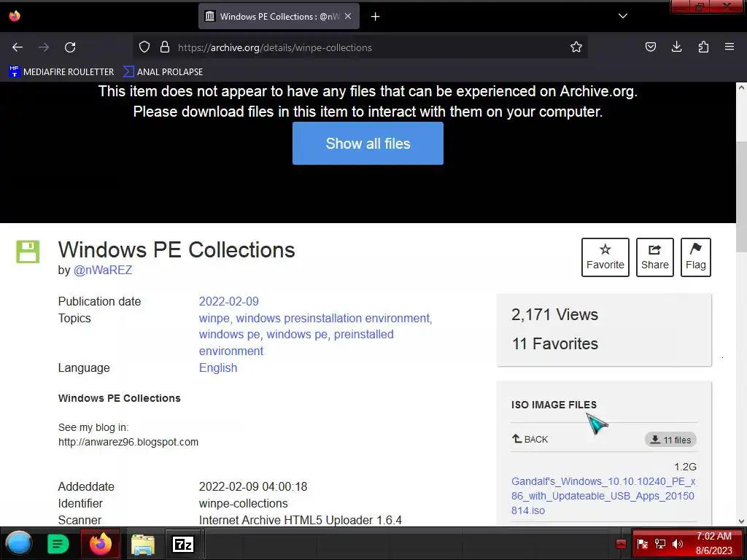This screenshot has height=560, width=747.
Task: Open File Explorer from the taskbar
Action: tap(142, 544)
